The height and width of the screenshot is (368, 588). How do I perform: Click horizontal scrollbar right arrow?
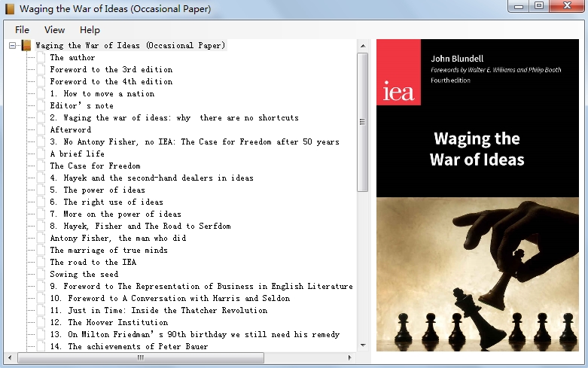(x=349, y=357)
